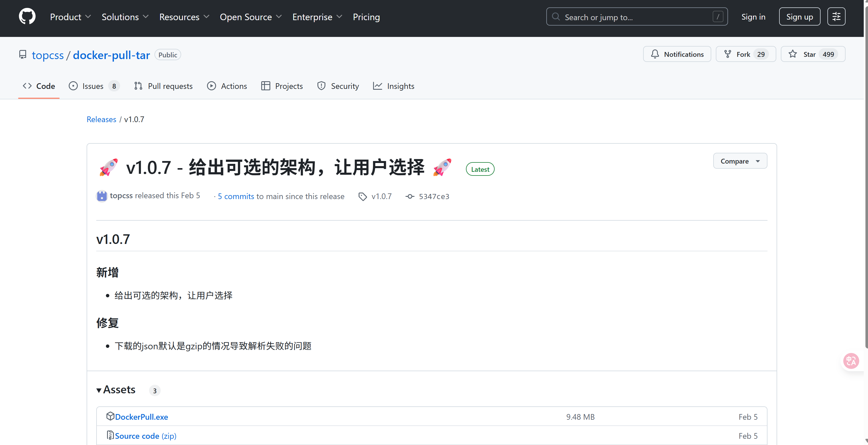
Task: Click the Fork repository icon
Action: pyautogui.click(x=727, y=54)
